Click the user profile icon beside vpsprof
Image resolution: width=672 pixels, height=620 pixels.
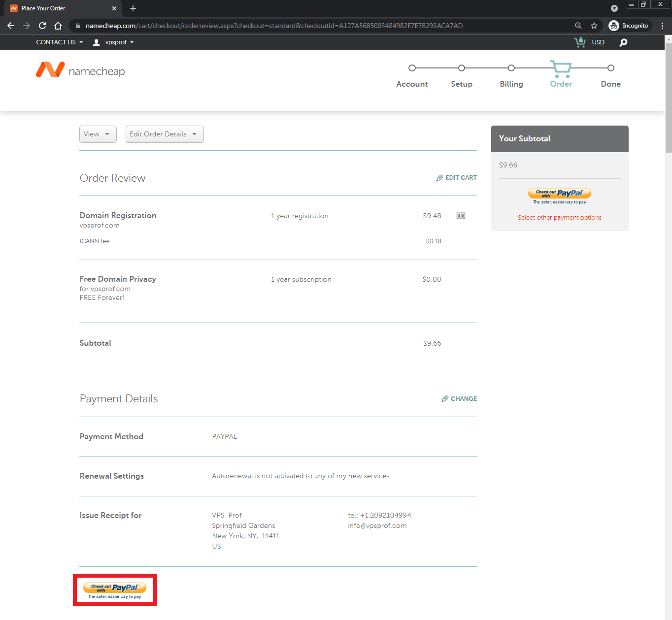tap(97, 42)
